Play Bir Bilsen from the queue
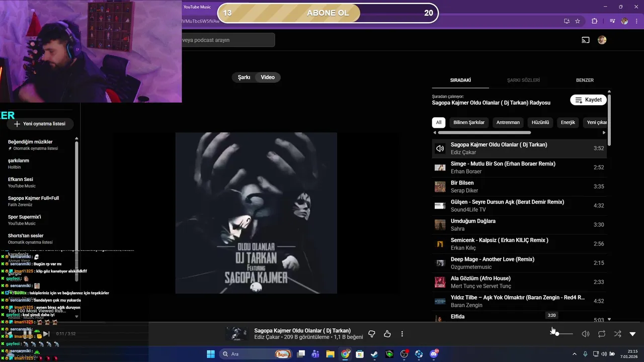This screenshot has height=362, width=644. point(520,187)
